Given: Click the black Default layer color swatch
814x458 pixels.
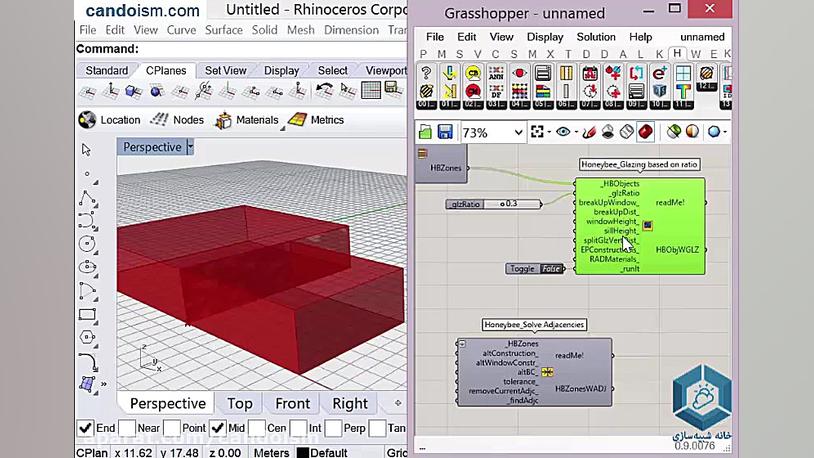Looking at the screenshot, I should [303, 453].
